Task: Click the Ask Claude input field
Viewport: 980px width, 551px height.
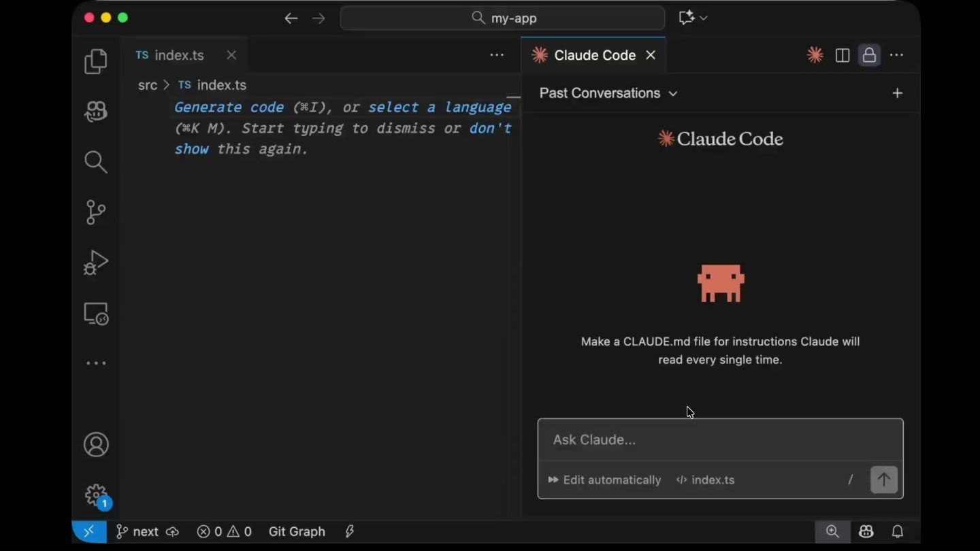Action: 720,440
